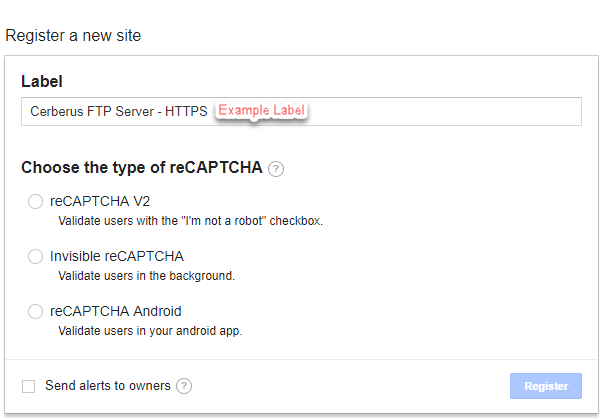Screen dimensions: 604x419
Task: Select the reCAPTCHA V2 radio button
Action: [35, 201]
